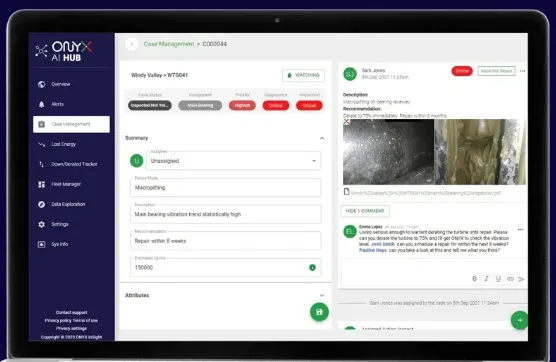Open Privacy settings link
556x362 pixels.
point(71,328)
